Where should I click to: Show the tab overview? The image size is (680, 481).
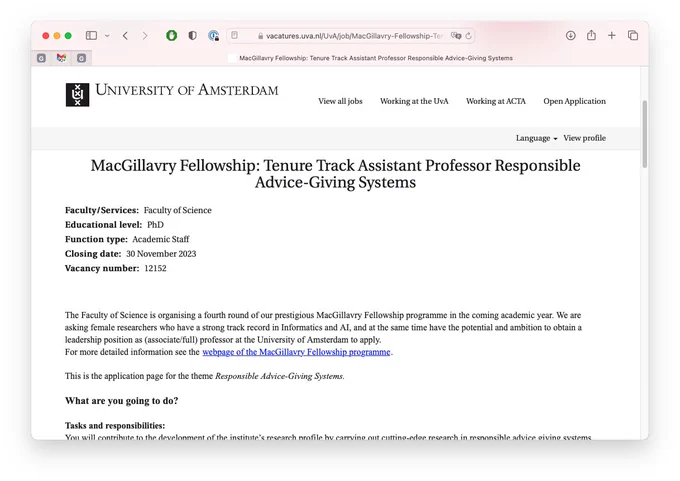[x=633, y=36]
